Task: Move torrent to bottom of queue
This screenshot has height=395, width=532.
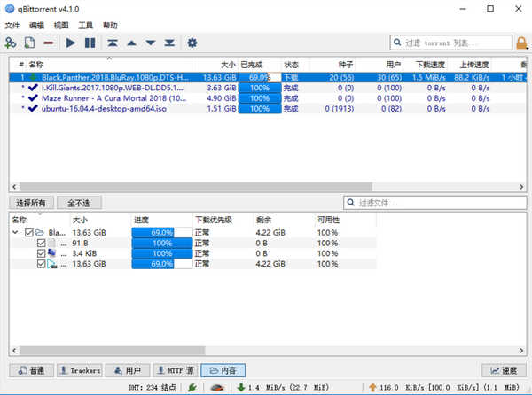Action: [169, 43]
